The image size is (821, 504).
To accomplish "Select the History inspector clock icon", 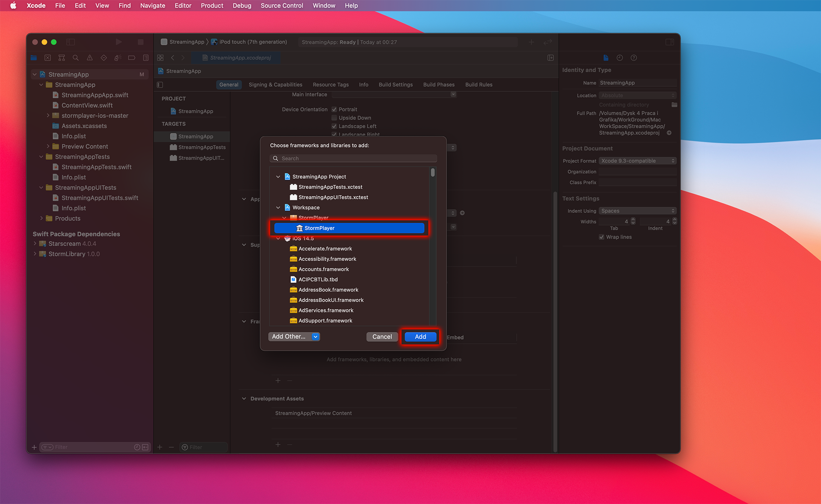I will tap(620, 58).
